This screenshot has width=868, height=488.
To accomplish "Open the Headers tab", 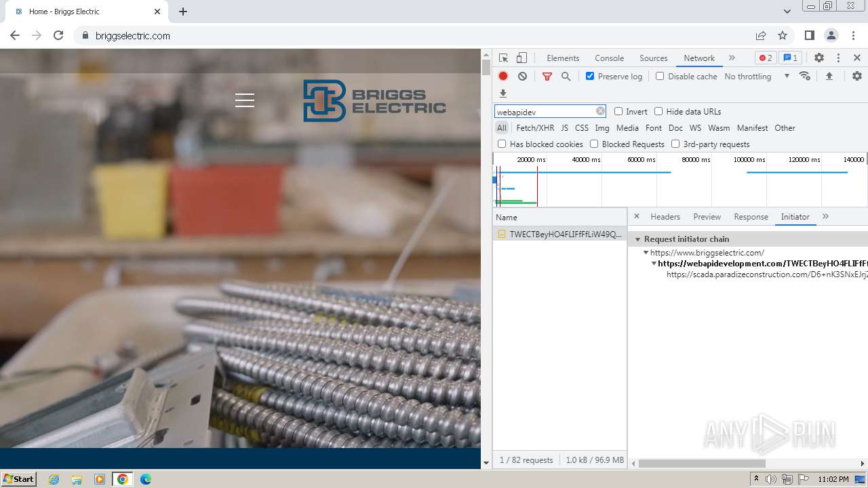I will tap(665, 217).
